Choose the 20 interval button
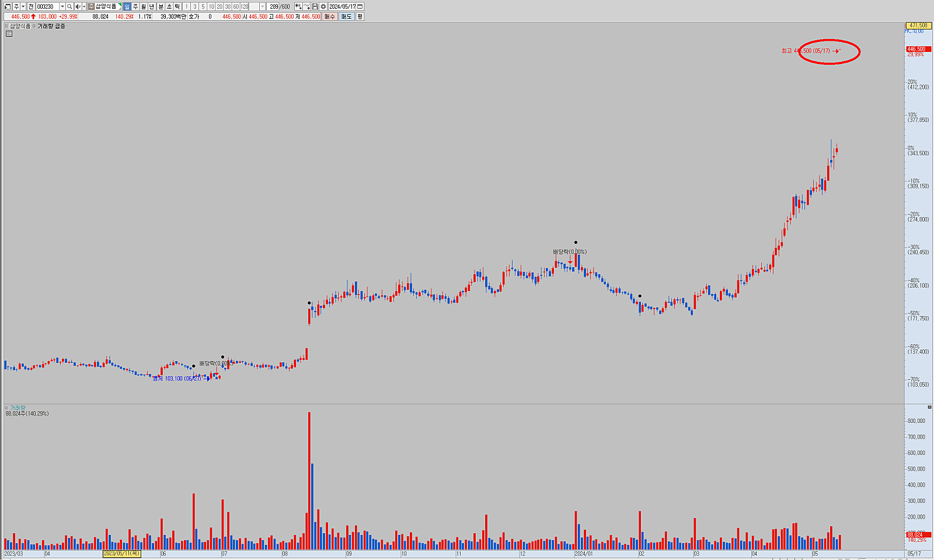This screenshot has height=560, width=934. (x=219, y=6)
